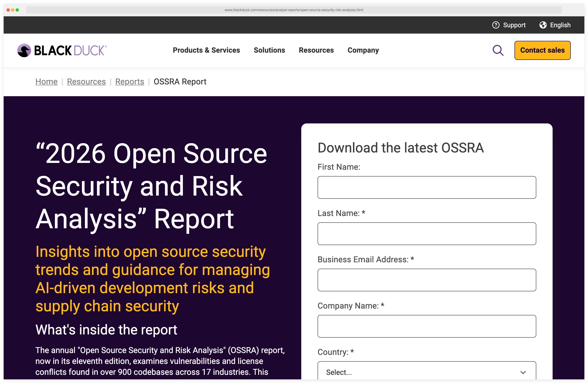588x383 pixels.
Task: Click the green maximize traffic light
Action: [17, 10]
